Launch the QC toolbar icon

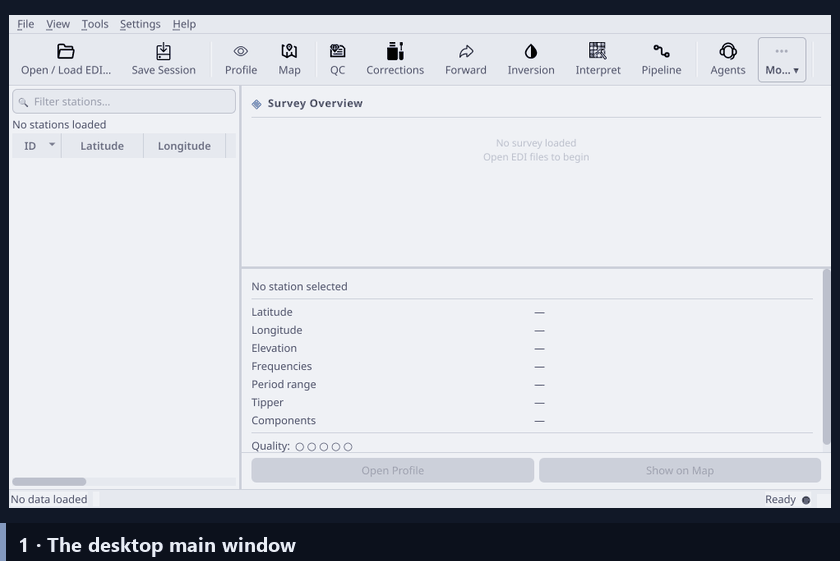[x=338, y=51]
